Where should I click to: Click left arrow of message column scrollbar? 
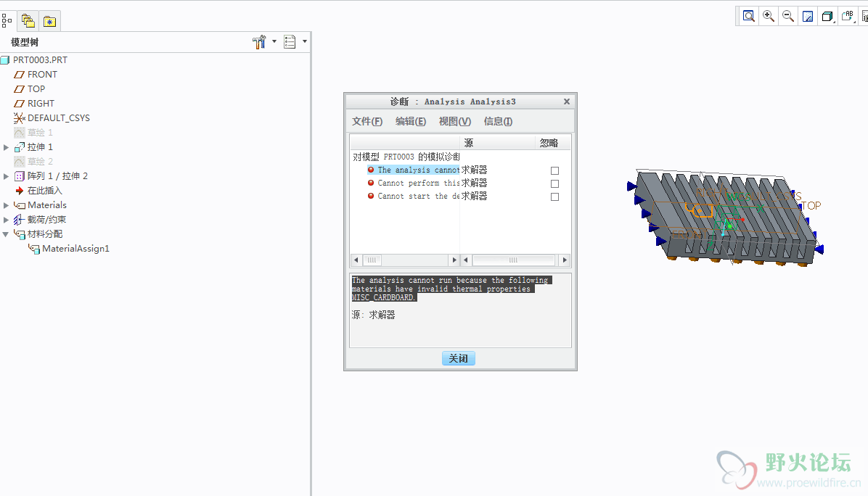356,260
